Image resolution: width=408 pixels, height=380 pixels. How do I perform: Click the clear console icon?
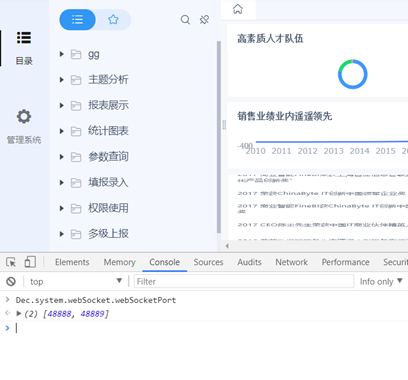[11, 282]
